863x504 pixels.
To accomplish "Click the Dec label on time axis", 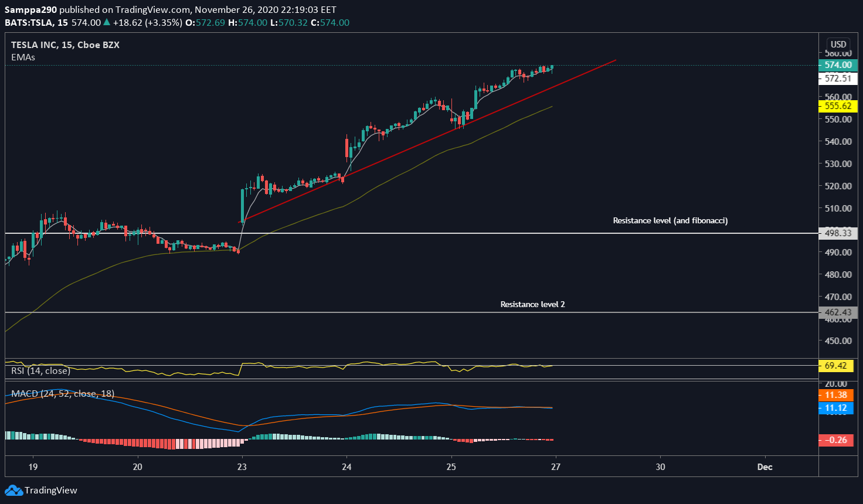I will pos(765,467).
